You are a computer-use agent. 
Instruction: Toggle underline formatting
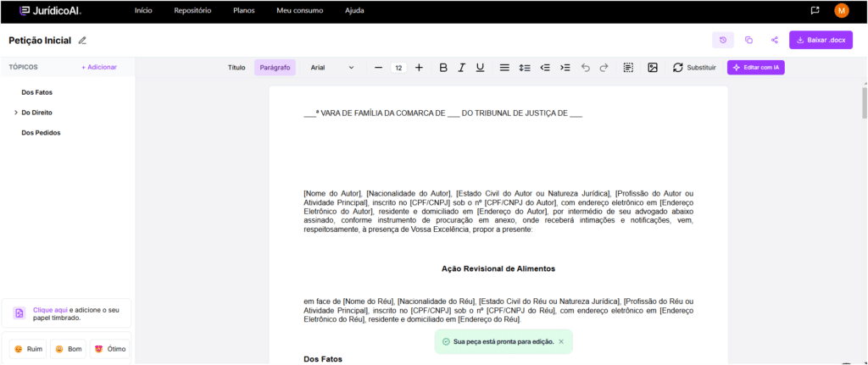[480, 68]
